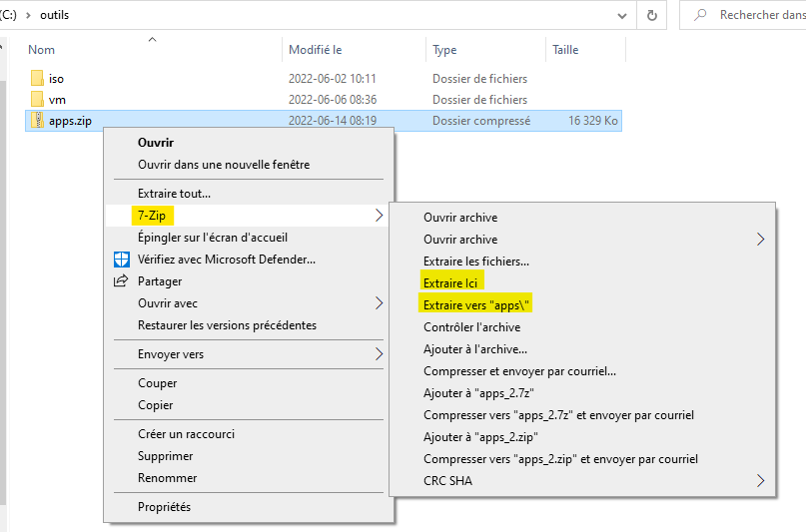This screenshot has width=806, height=532.
Task: Click the vm folder icon
Action: 37,100
